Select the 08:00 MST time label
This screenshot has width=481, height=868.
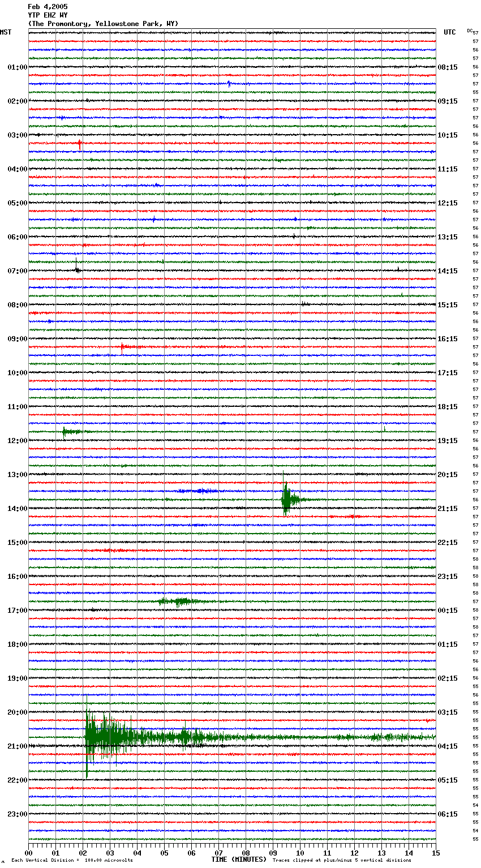(x=17, y=305)
